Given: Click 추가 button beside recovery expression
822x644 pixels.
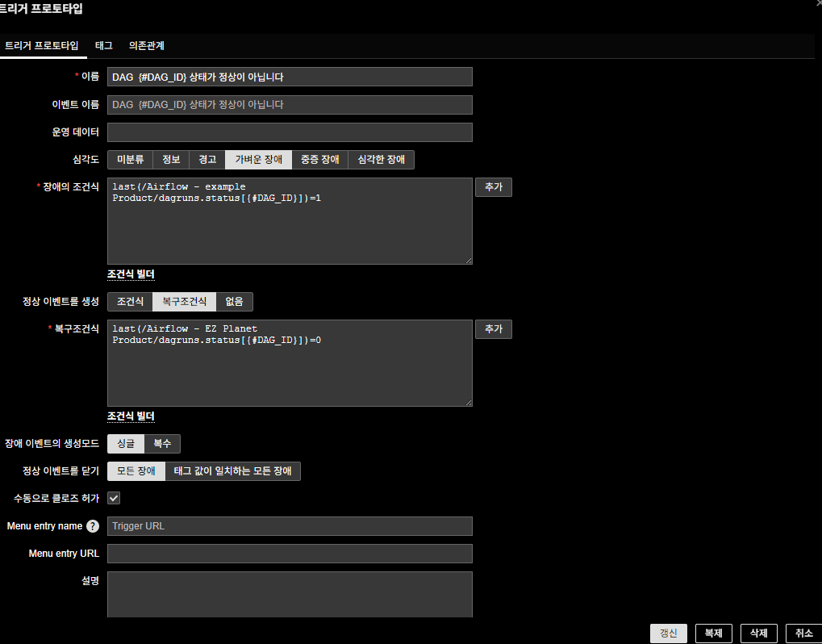Looking at the screenshot, I should [493, 329].
